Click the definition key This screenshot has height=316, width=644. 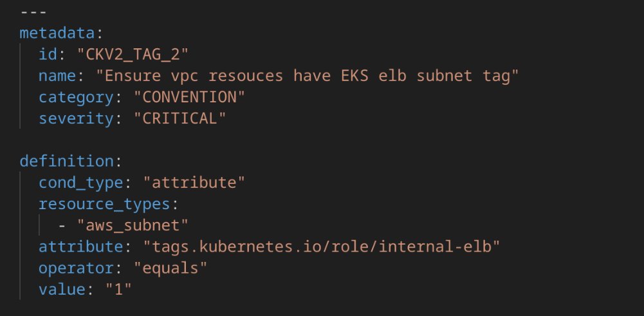pos(66,161)
